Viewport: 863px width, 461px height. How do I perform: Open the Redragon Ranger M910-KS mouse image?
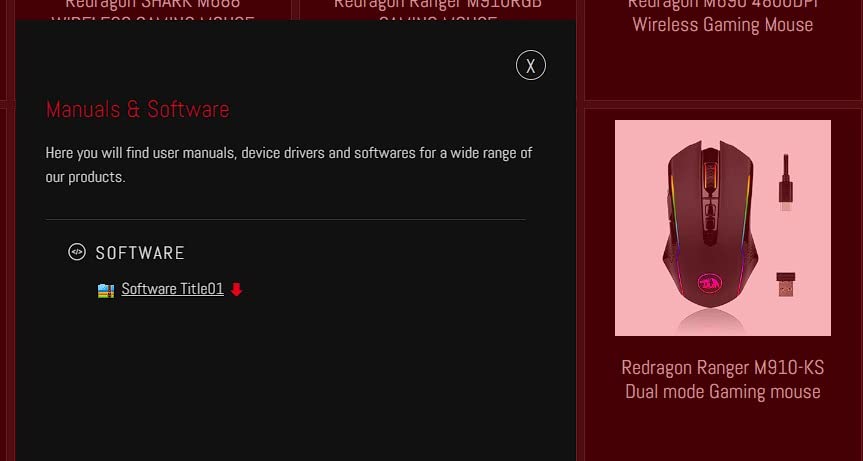(x=723, y=228)
